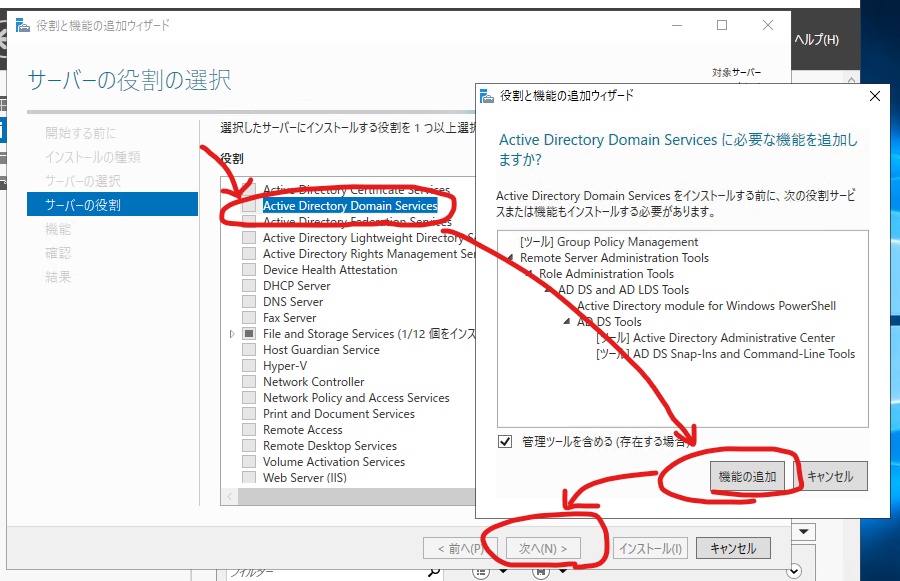This screenshot has width=900, height=581.
Task: Open the ヘルプ(H) menu in Server Manager
Action: pos(816,40)
